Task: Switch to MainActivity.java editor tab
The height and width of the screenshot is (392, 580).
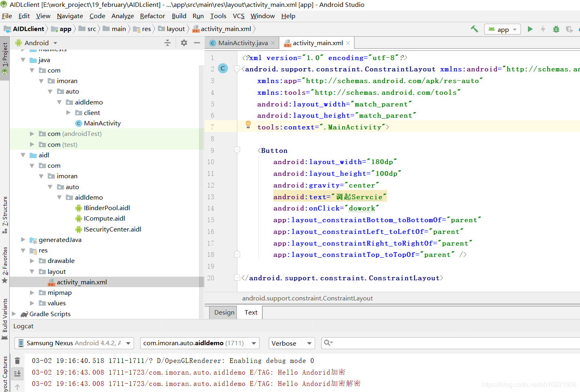Action: click(243, 43)
